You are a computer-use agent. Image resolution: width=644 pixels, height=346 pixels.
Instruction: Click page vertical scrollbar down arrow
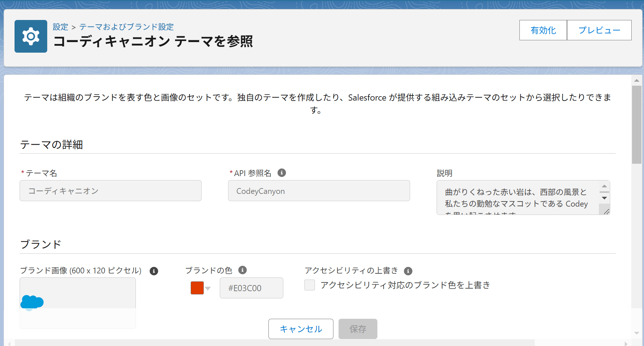(637, 333)
